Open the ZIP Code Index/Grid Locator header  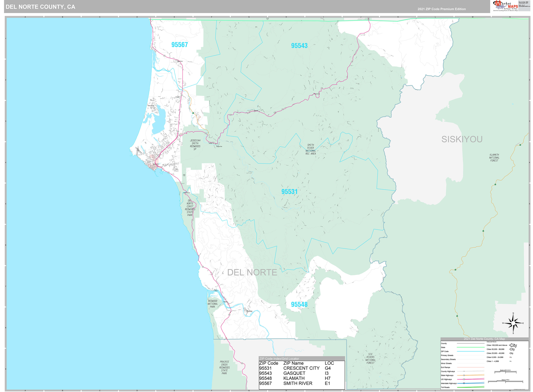[x=280, y=359]
